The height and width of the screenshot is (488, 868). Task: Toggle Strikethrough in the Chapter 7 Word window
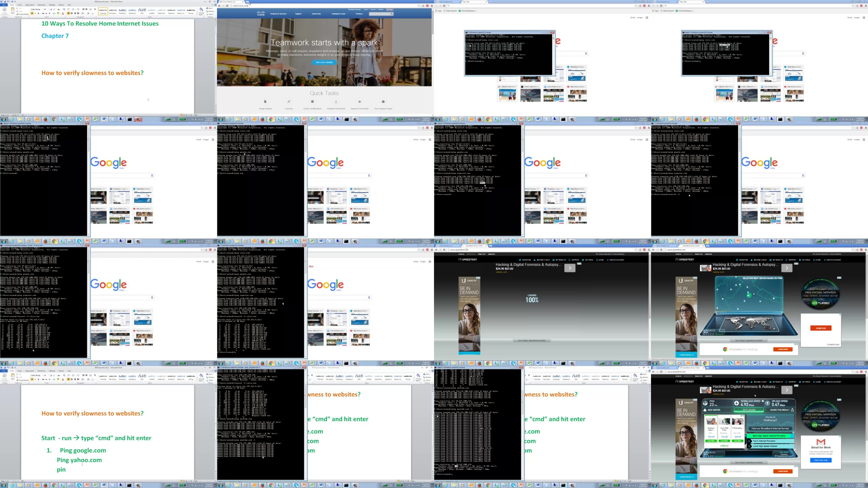click(43, 13)
